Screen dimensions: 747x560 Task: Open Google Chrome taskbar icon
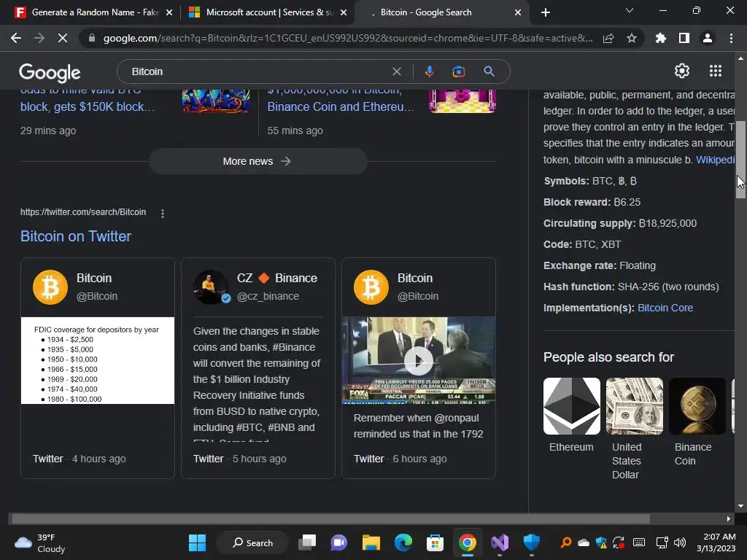468,542
